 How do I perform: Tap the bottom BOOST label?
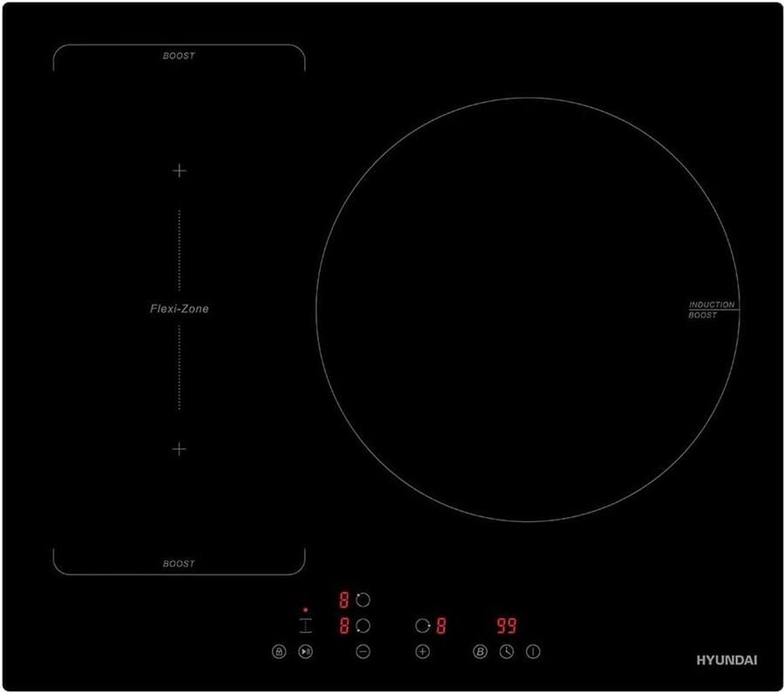tap(179, 563)
